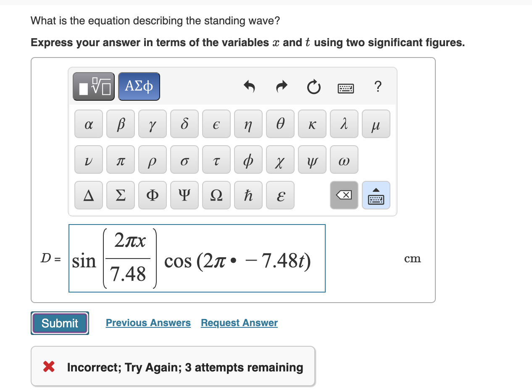Image resolution: width=532 pixels, height=392 pixels.
Task: Toggle the ΑΣφ Greek symbols keyboard
Action: (139, 86)
